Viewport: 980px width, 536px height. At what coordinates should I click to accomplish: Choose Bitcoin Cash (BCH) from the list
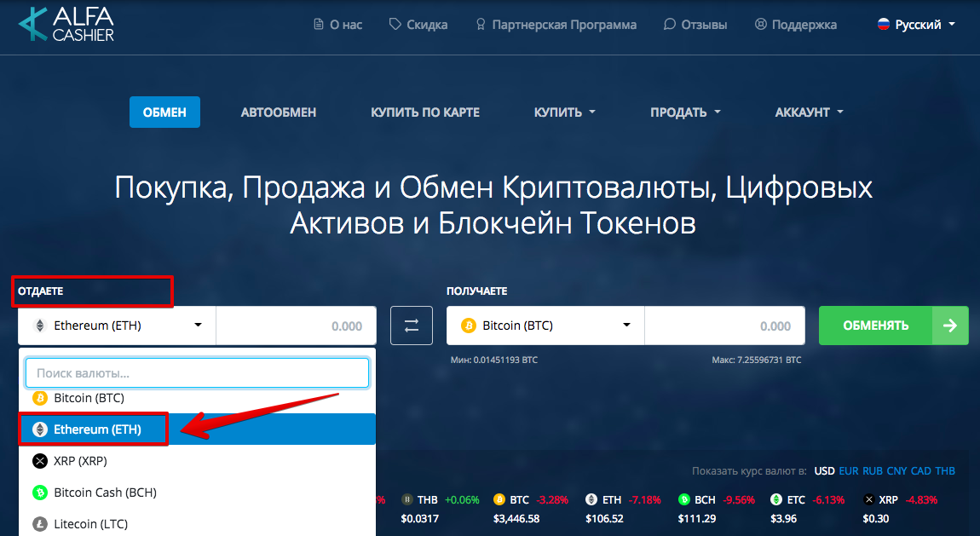(197, 493)
